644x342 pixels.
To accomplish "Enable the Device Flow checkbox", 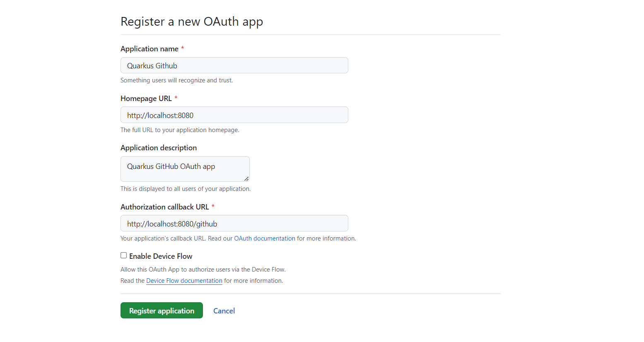I will coord(123,255).
